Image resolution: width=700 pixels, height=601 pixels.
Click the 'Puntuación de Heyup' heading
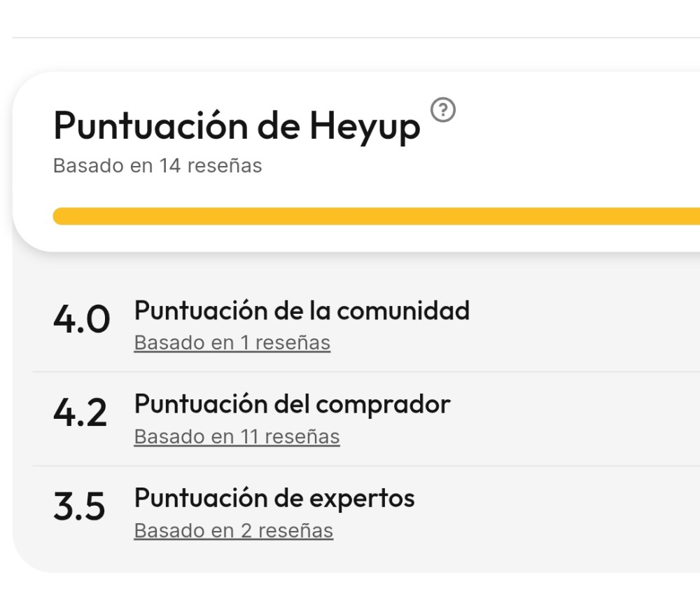(x=237, y=127)
